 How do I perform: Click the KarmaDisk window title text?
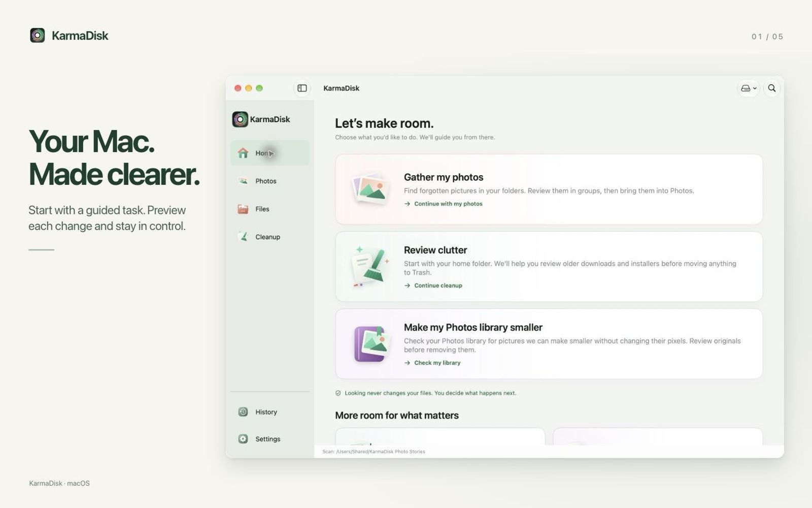[342, 88]
